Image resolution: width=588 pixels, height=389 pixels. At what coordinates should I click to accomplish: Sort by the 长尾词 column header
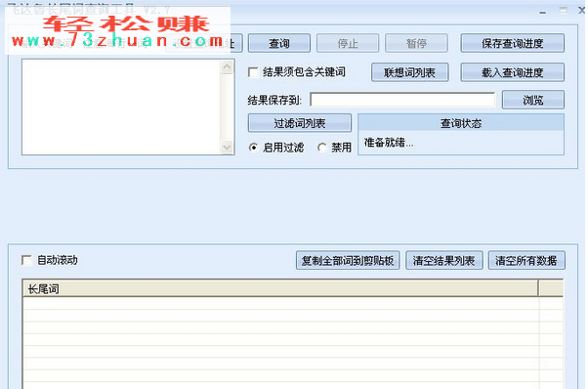tap(280, 289)
